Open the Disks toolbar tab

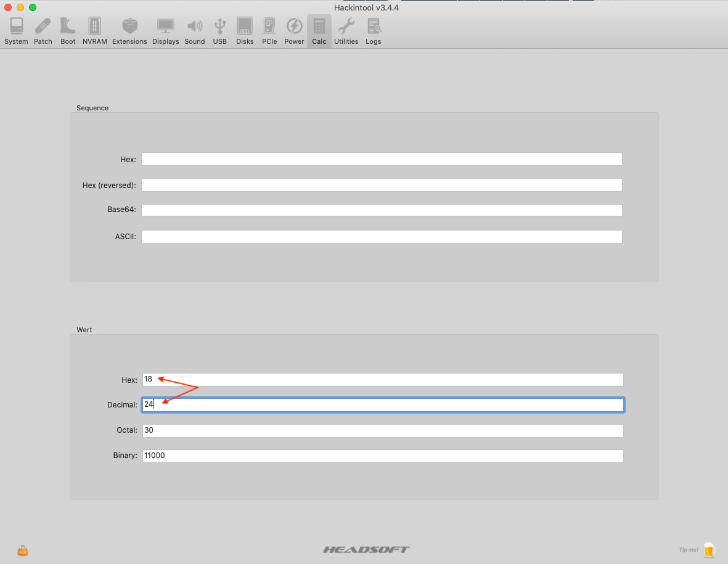pos(245,31)
